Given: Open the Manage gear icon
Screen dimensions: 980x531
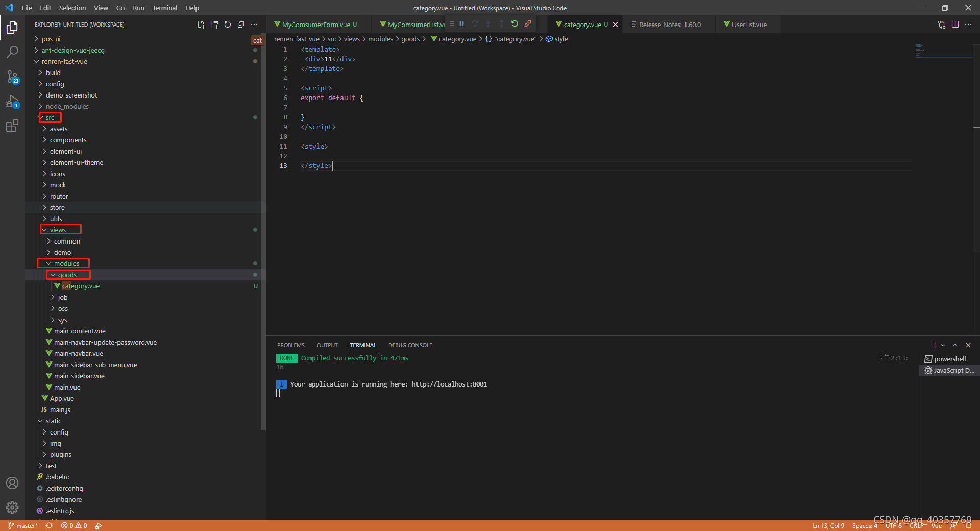Looking at the screenshot, I should (12, 508).
